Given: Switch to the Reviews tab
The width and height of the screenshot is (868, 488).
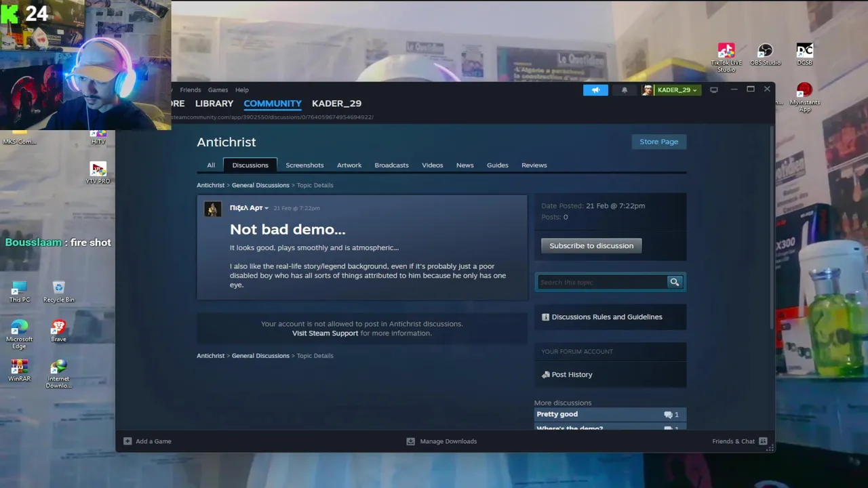Looking at the screenshot, I should tap(534, 165).
